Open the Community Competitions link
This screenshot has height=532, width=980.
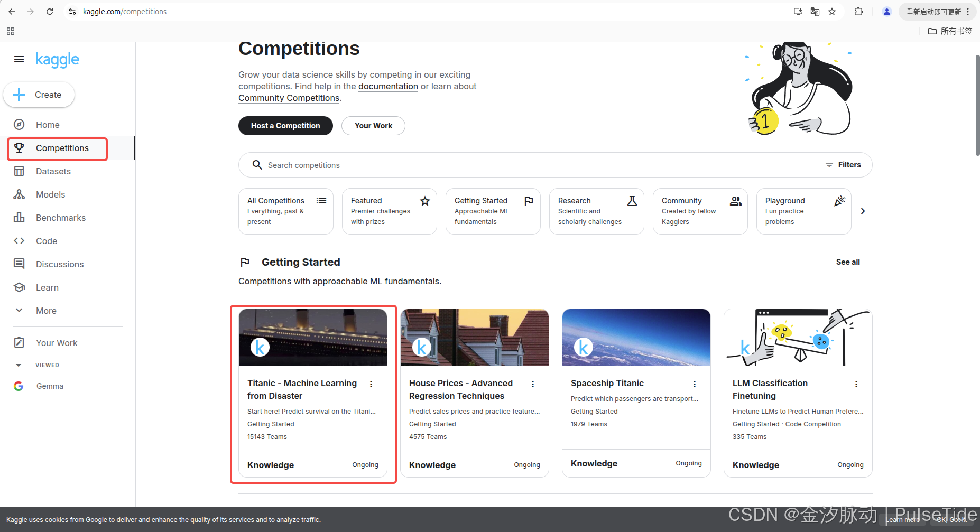tap(289, 98)
